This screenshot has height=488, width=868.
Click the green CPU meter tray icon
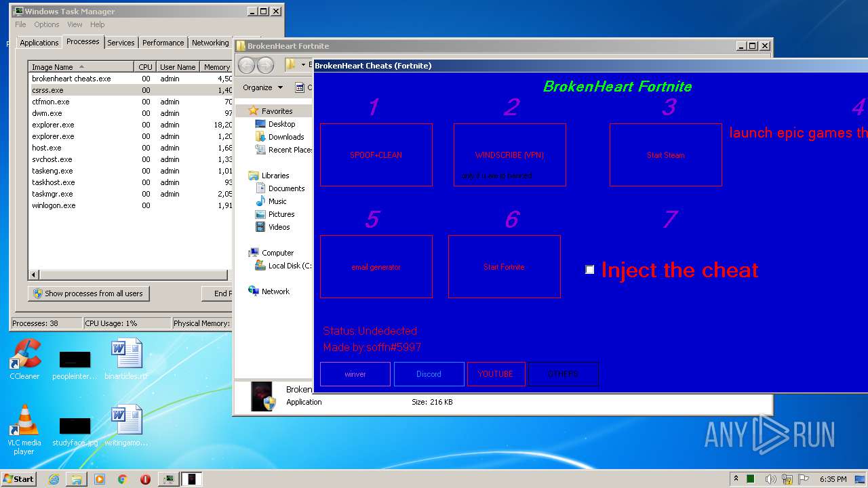(x=751, y=479)
